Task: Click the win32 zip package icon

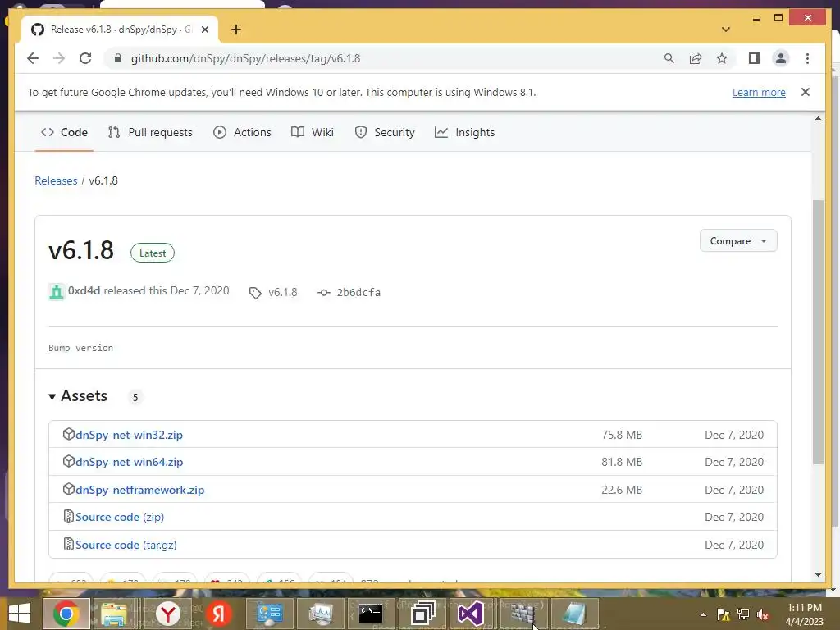Action: [69, 434]
